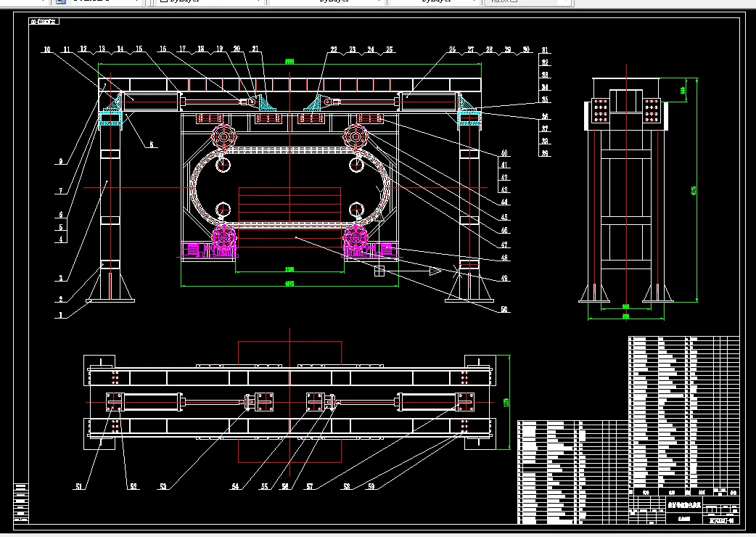
Task: Click part callout 18
Action: coord(200,49)
